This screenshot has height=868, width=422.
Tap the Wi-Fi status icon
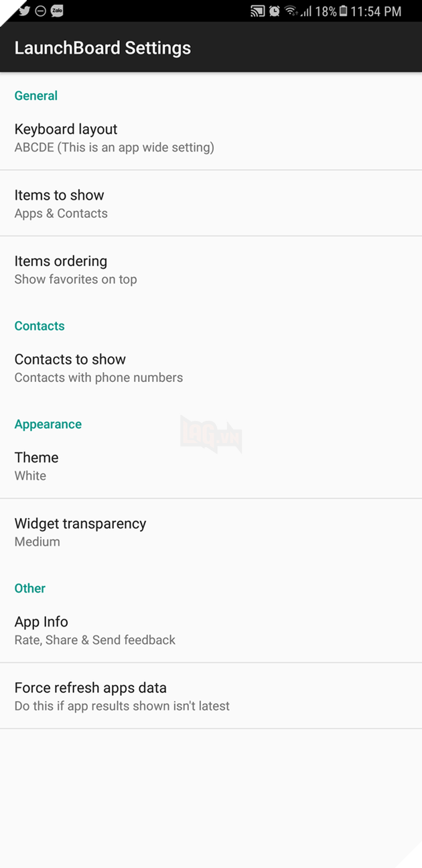[291, 11]
